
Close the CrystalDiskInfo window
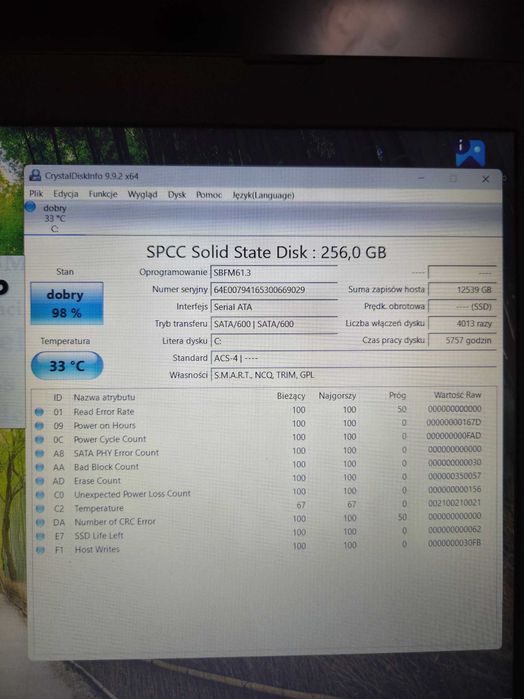[486, 179]
